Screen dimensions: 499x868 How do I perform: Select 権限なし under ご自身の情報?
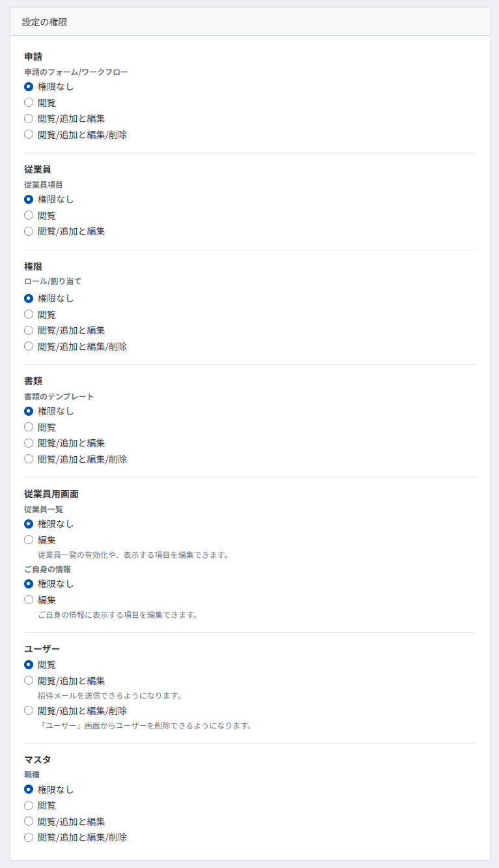pyautogui.click(x=29, y=584)
